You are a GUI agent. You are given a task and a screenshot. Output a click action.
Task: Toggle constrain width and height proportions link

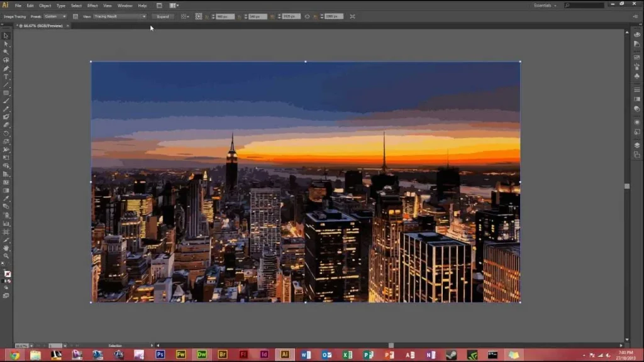pyautogui.click(x=307, y=16)
